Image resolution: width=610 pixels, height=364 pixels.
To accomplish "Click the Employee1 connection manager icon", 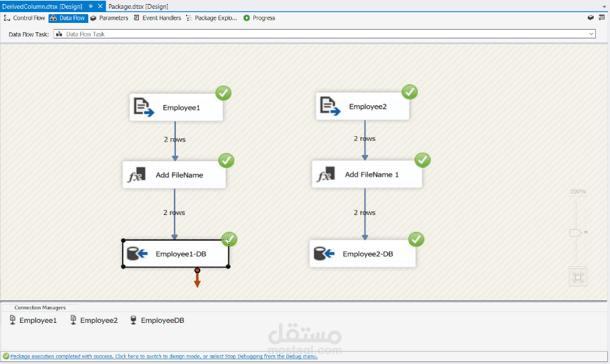I will pos(12,320).
